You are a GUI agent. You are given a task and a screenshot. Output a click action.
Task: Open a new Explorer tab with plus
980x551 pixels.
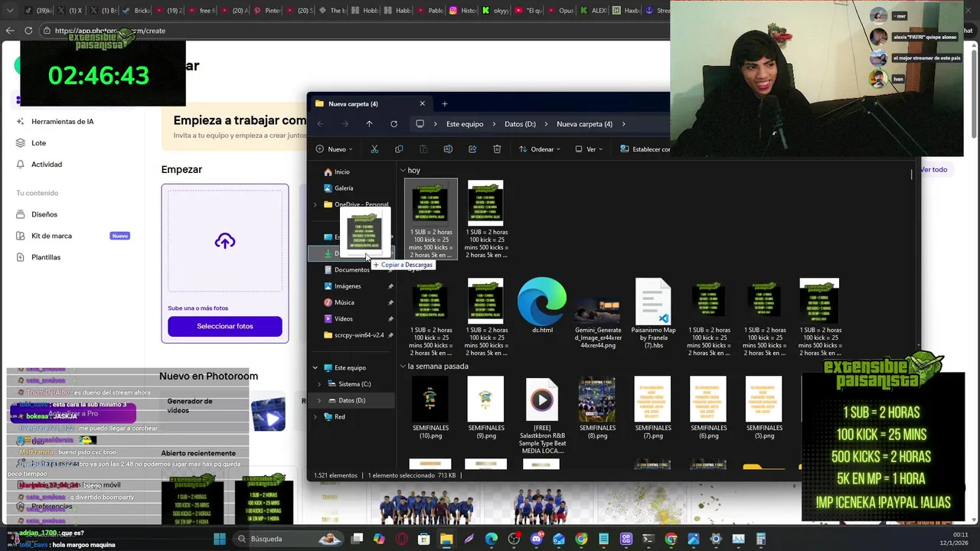[x=444, y=104]
